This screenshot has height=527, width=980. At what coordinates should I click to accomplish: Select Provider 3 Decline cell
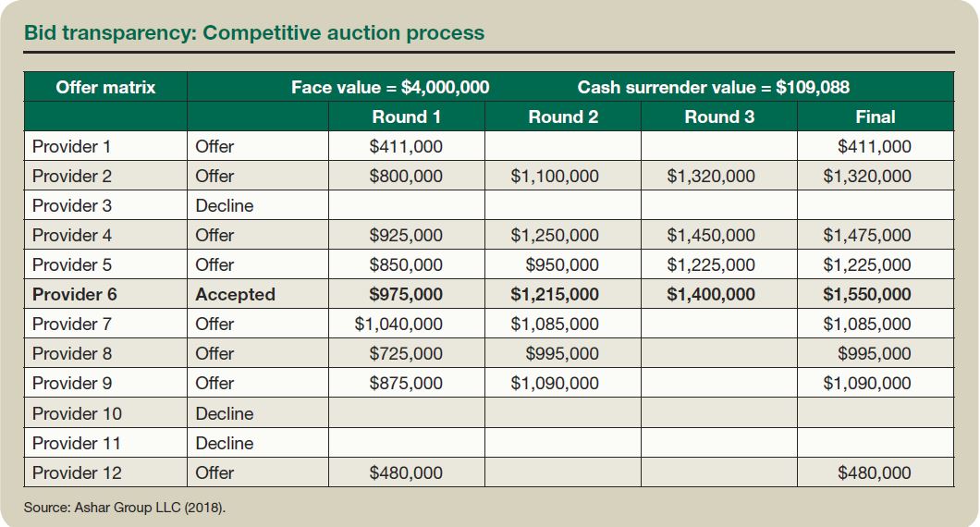coord(224,206)
